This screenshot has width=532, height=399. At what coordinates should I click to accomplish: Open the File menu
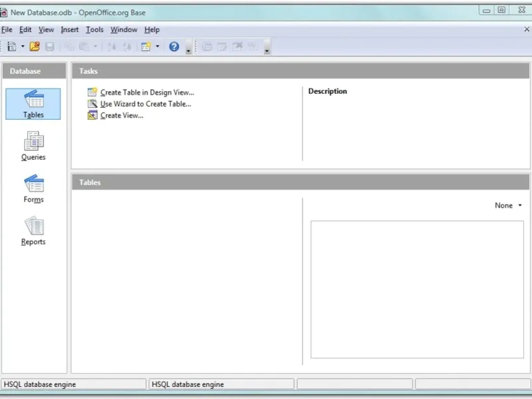(x=7, y=30)
